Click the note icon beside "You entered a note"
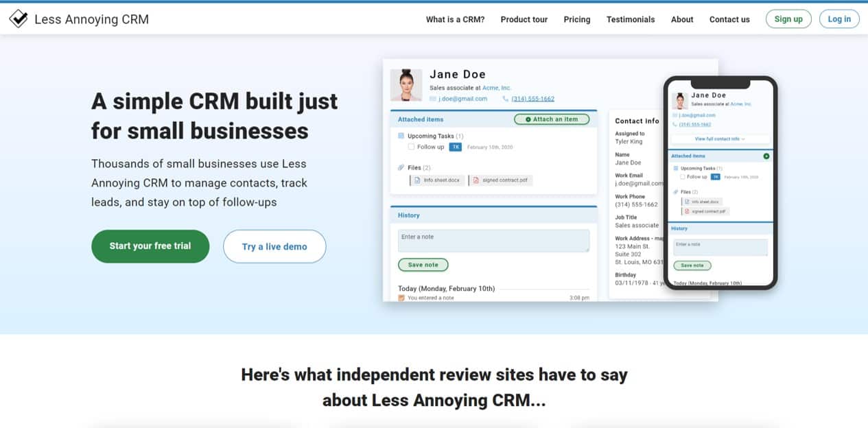The height and width of the screenshot is (428, 868). pos(401,298)
